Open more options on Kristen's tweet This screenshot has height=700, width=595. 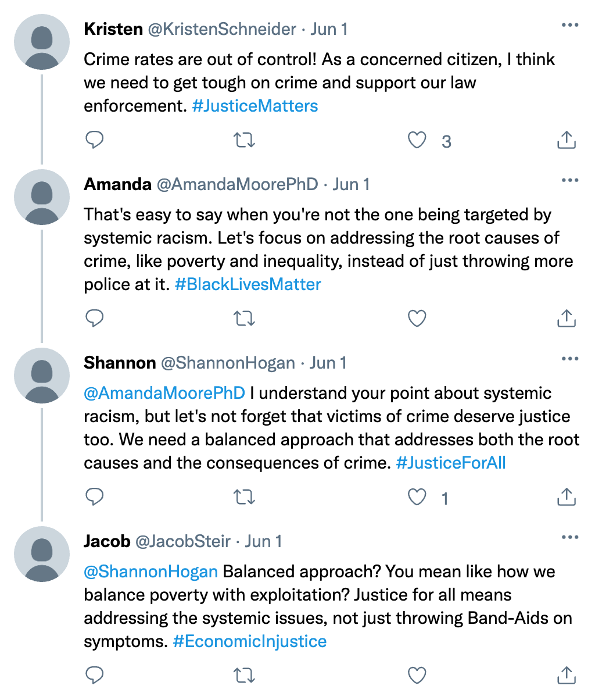pos(569,26)
